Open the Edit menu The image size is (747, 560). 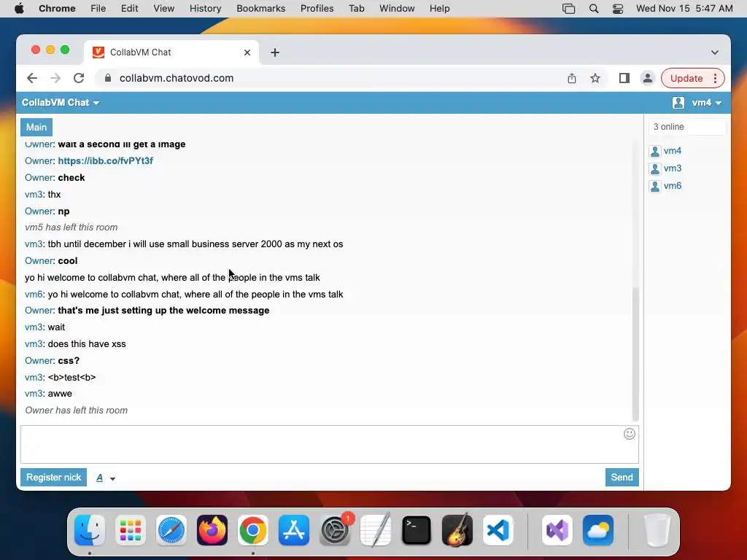click(x=129, y=9)
